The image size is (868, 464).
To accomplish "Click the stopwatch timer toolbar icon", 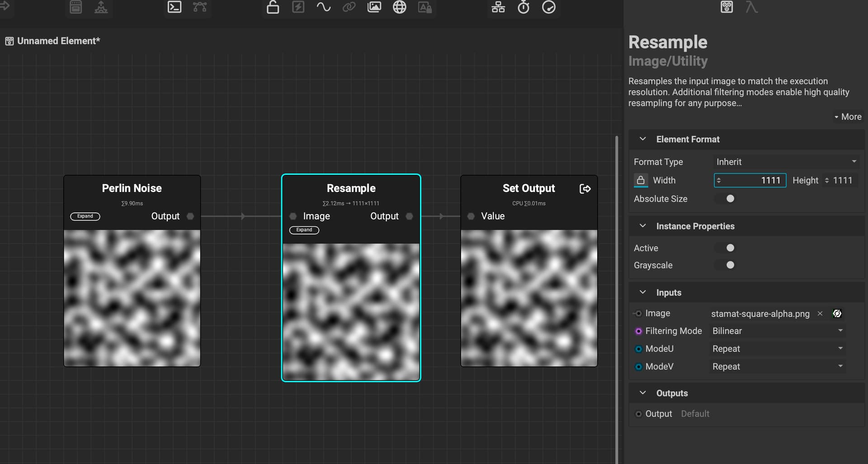I will coord(524,7).
